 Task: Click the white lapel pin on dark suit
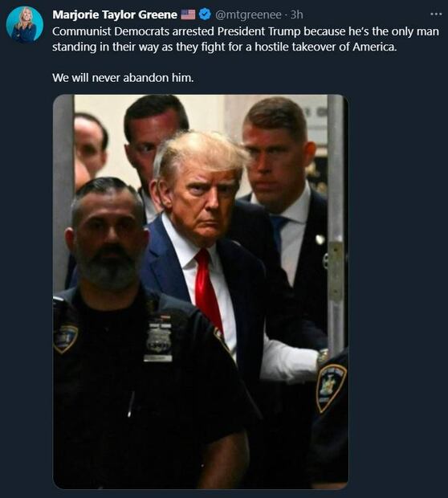point(320,239)
